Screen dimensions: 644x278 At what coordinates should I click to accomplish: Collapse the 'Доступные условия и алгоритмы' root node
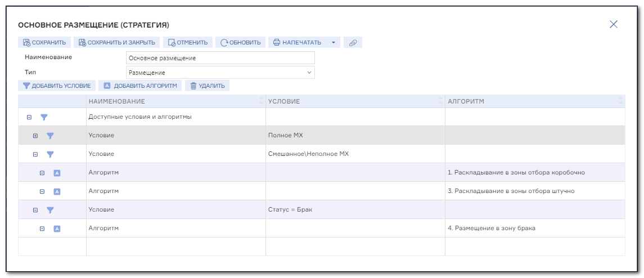click(x=29, y=117)
